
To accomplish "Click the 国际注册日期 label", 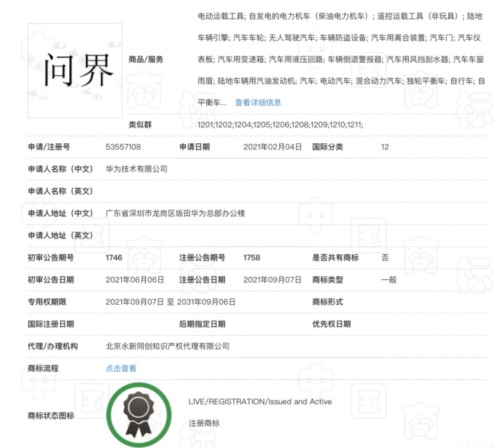I will click(51, 324).
